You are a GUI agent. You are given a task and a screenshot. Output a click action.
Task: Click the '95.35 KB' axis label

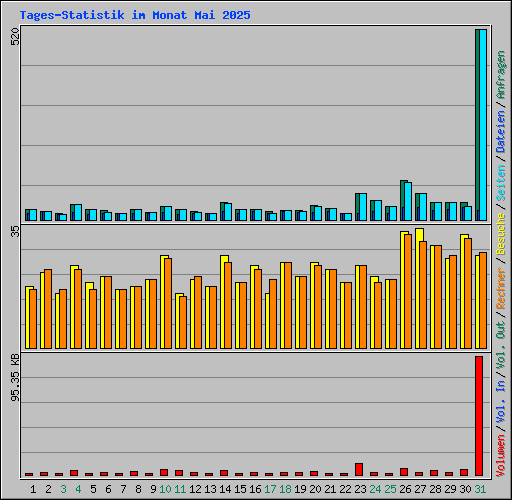pyautogui.click(x=15, y=378)
